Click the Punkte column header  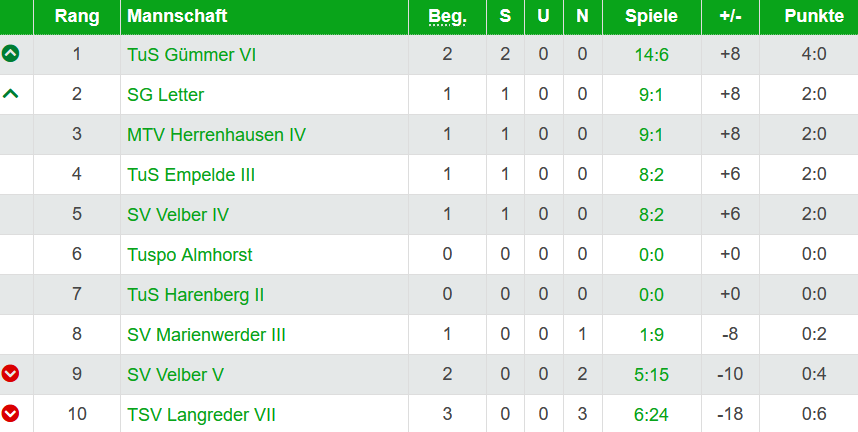pos(808,16)
